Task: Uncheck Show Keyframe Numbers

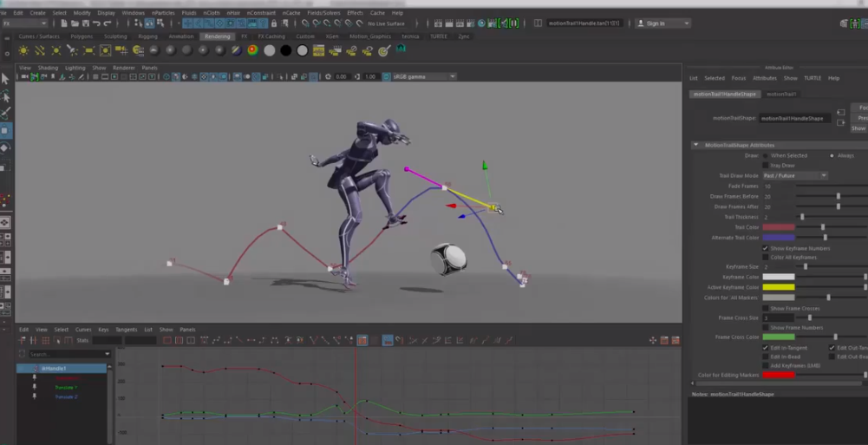Action: [x=765, y=248]
